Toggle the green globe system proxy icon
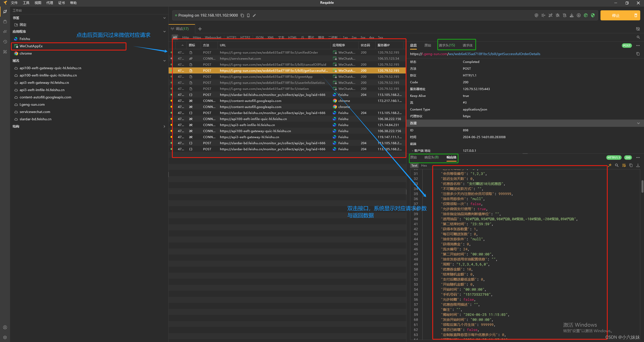This screenshot has height=342, width=644. click(x=586, y=15)
